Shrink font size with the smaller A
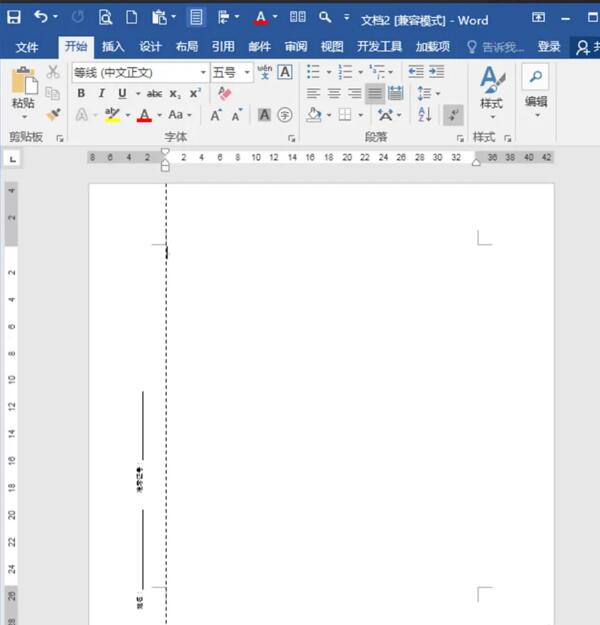 tap(237, 115)
